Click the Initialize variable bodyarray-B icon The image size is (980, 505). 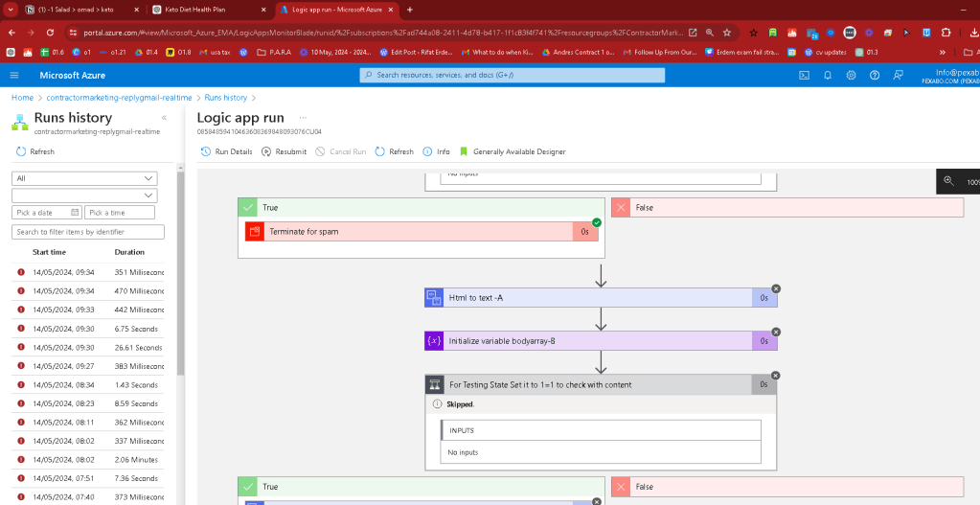pos(434,341)
